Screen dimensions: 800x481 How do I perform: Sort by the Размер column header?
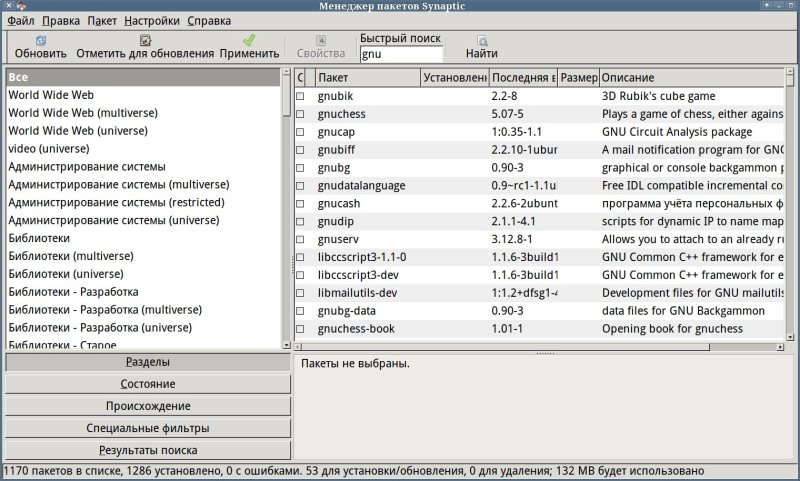click(x=579, y=78)
